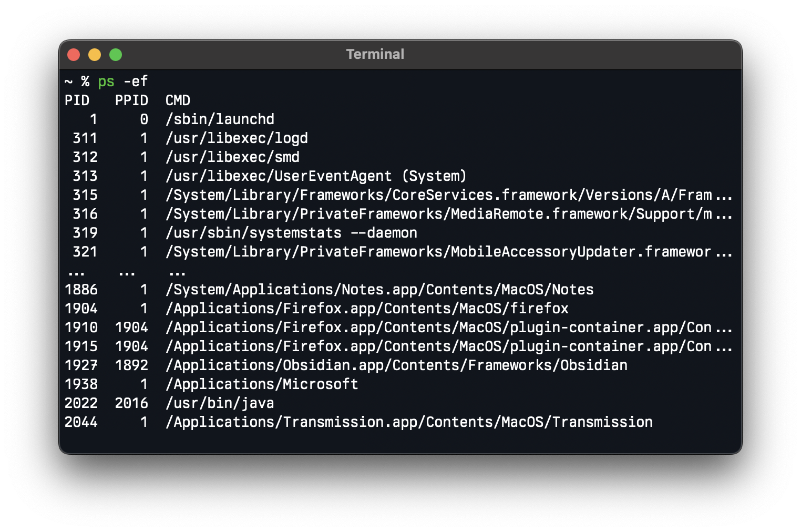Click the Obsidian process line

(396, 365)
